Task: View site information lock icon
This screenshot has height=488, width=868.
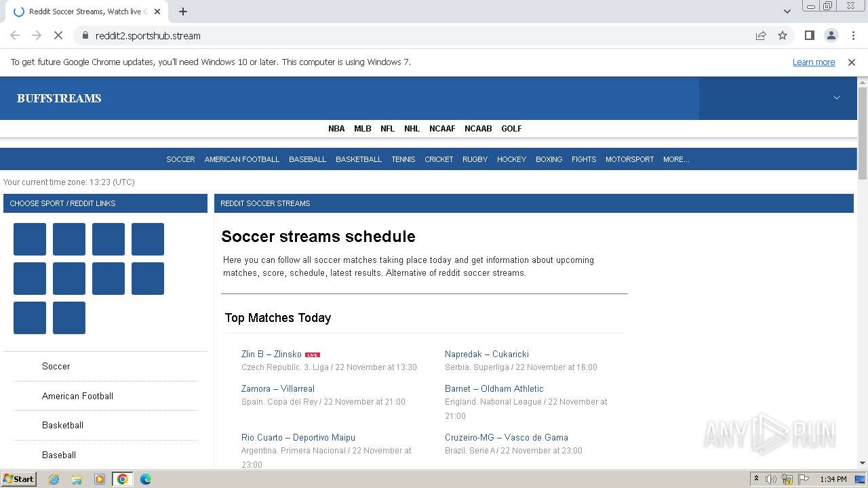Action: [x=85, y=35]
